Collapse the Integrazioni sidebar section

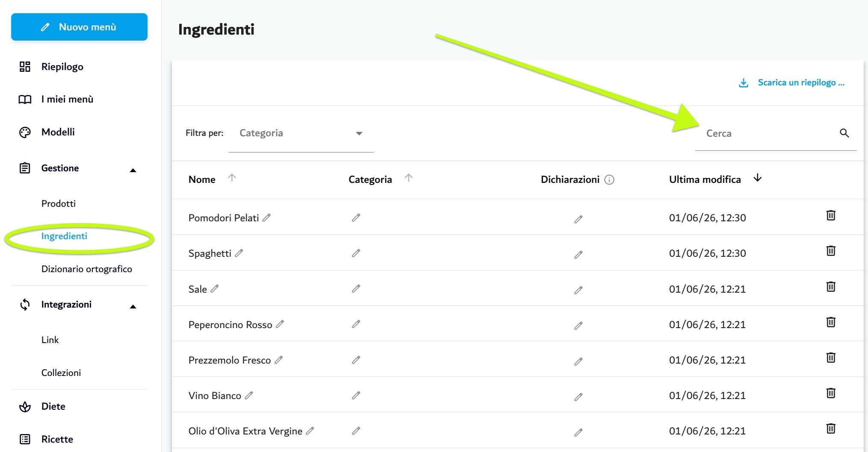tap(133, 306)
